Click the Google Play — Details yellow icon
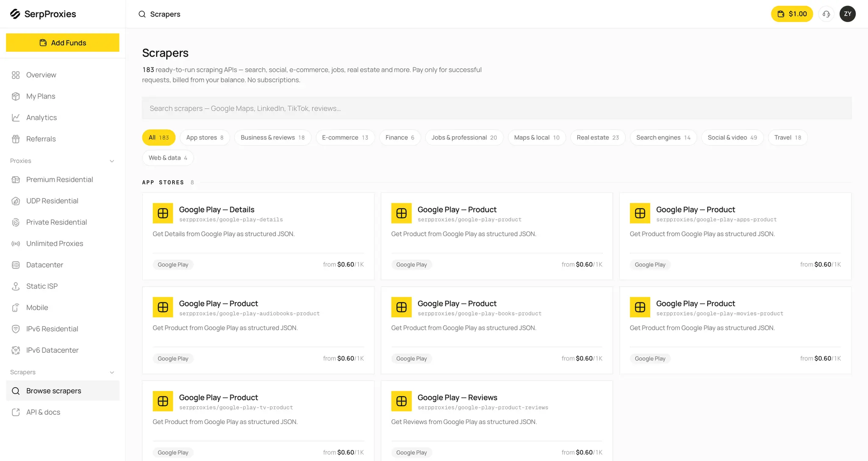 point(163,213)
